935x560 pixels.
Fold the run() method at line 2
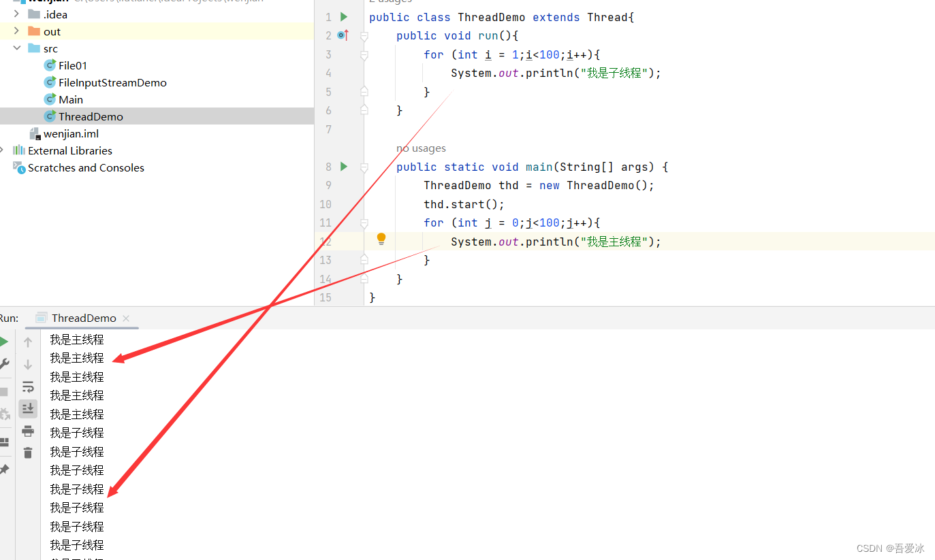pos(364,35)
